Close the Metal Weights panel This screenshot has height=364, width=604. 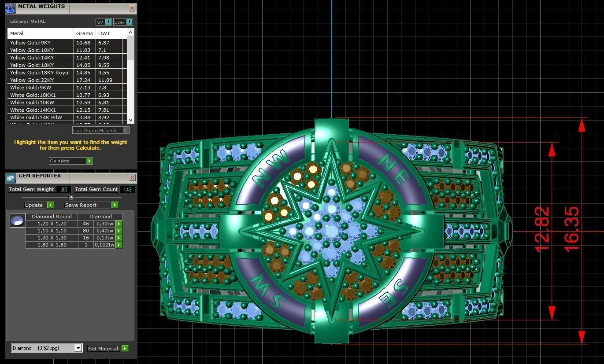pos(132,8)
